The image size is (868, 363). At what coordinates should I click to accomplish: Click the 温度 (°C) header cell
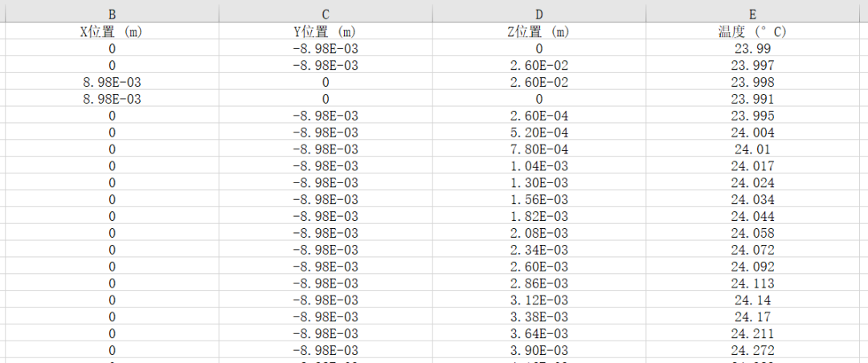click(x=753, y=31)
